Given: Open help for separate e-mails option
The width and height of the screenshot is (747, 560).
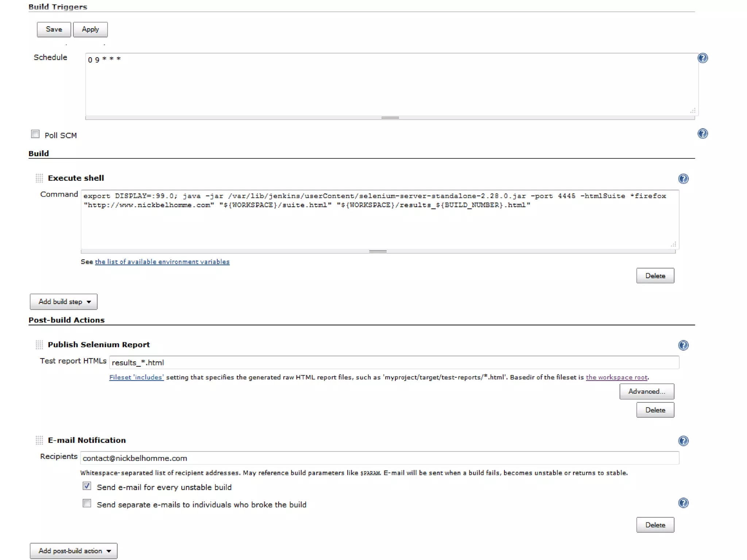Looking at the screenshot, I should click(683, 503).
